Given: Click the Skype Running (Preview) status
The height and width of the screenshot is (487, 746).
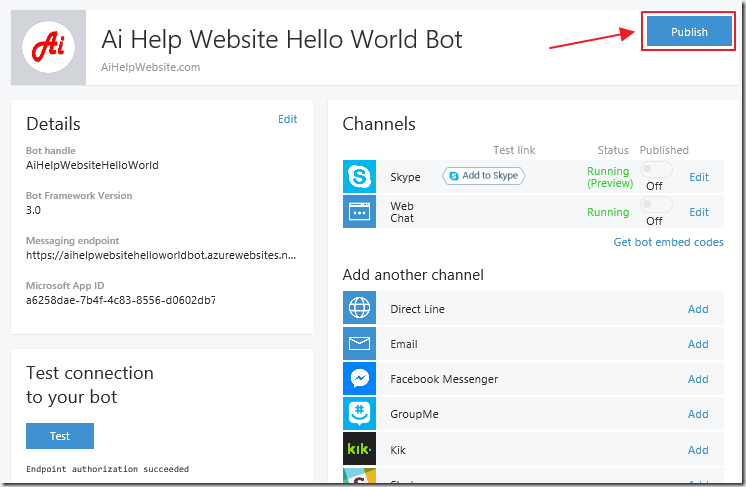Looking at the screenshot, I should [x=610, y=177].
